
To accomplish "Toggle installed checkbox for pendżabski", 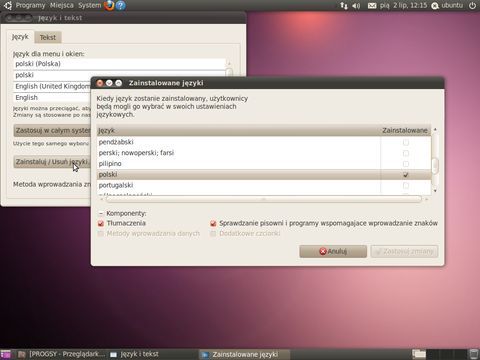I will coord(406,143).
